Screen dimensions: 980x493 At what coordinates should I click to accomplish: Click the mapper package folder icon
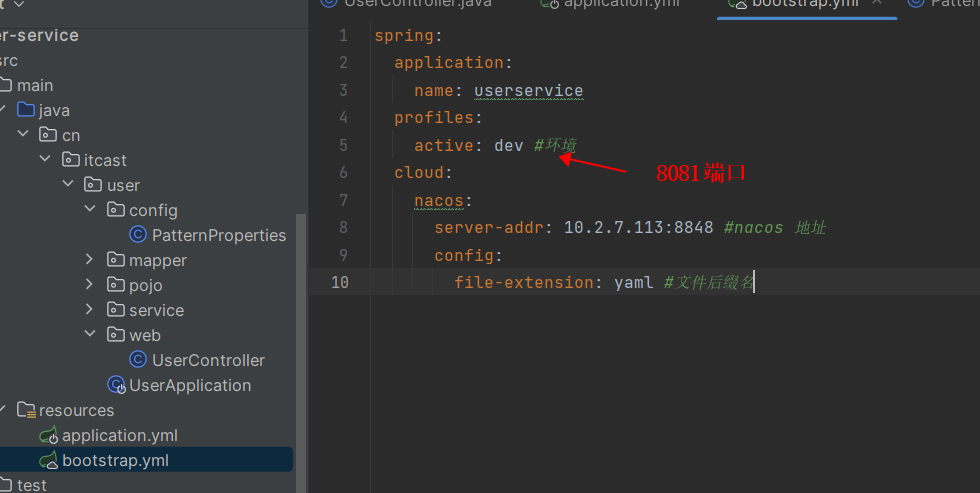pyautogui.click(x=116, y=260)
